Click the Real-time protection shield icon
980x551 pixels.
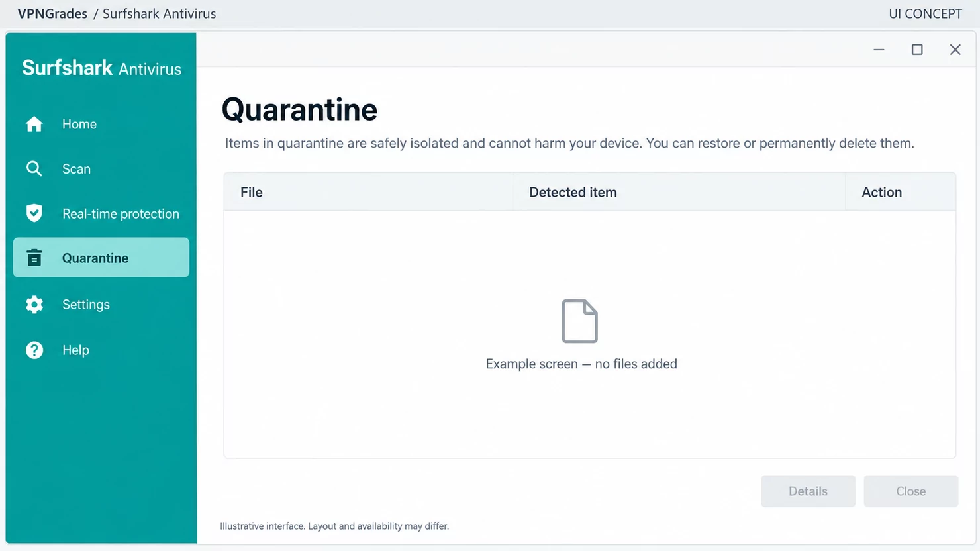point(34,213)
